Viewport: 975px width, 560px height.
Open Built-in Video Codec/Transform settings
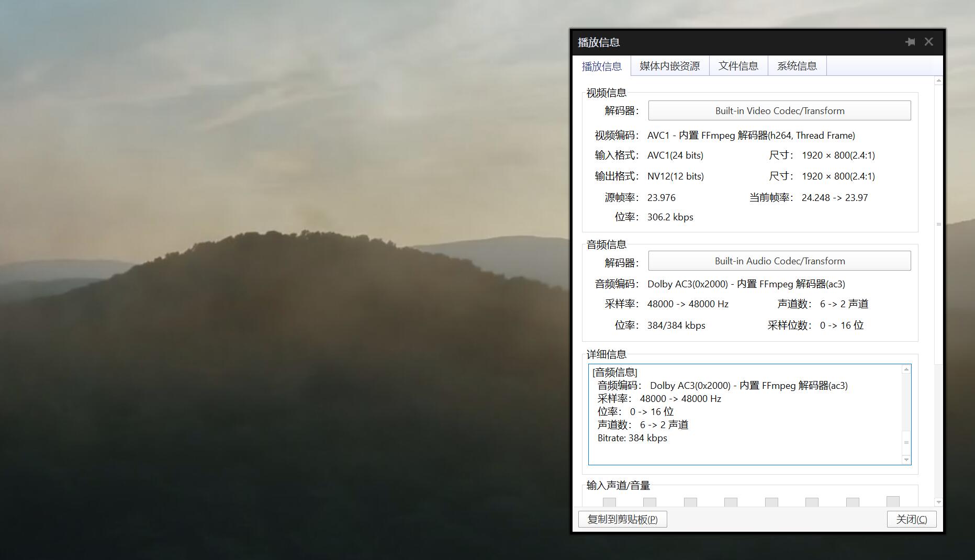pyautogui.click(x=779, y=110)
